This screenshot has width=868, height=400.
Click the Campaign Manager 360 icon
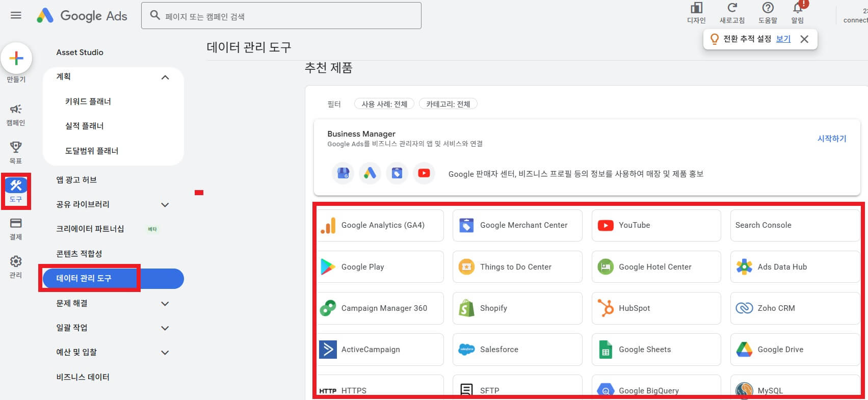click(x=328, y=308)
